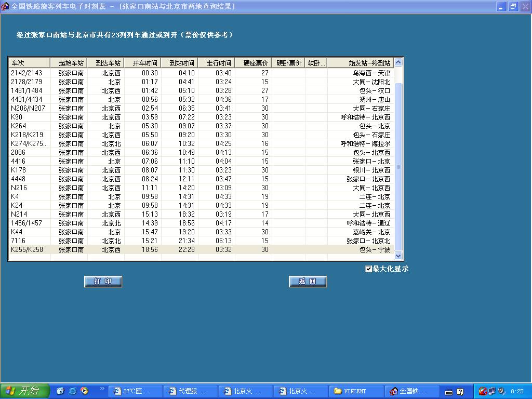The width and height of the screenshot is (532, 399).
Task: Select train row K90
Action: [x=201, y=117]
